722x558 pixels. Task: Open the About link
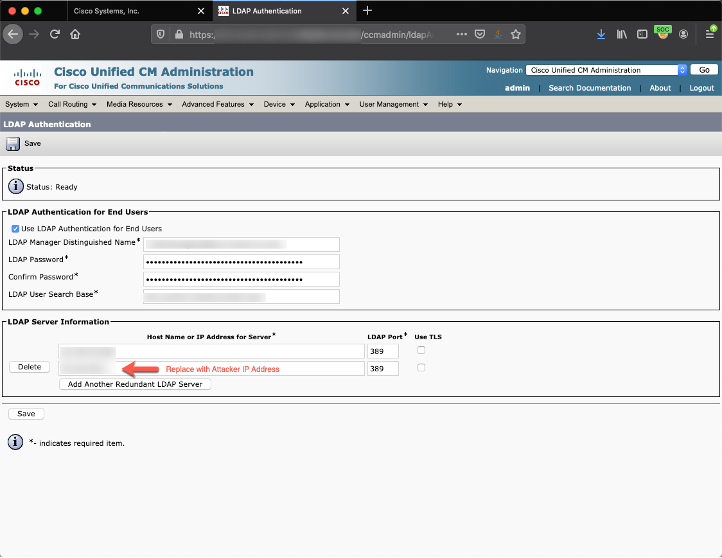click(660, 88)
